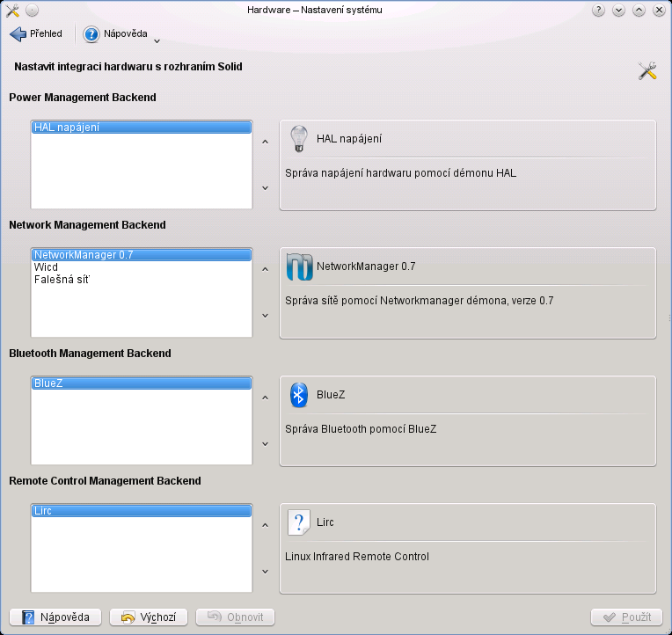This screenshot has width=672, height=635.
Task: Click the tools icon in the title bar
Action: click(x=12, y=11)
